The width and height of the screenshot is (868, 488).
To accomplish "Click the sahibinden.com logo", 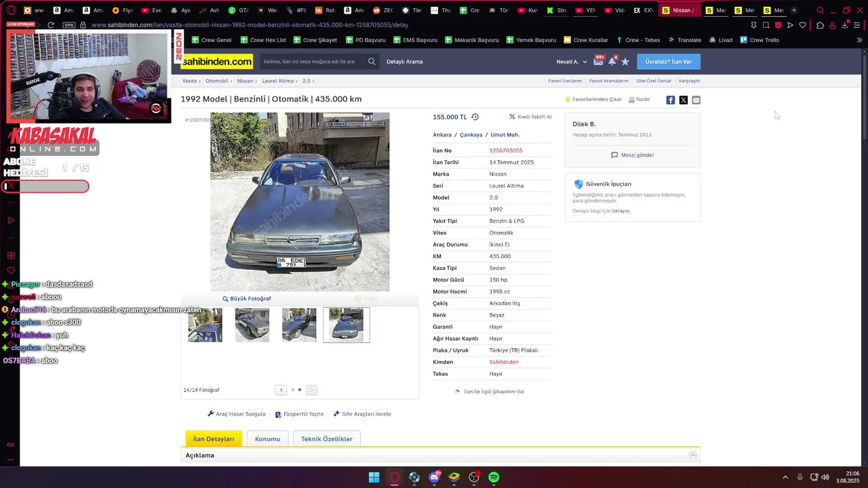I will click(217, 62).
